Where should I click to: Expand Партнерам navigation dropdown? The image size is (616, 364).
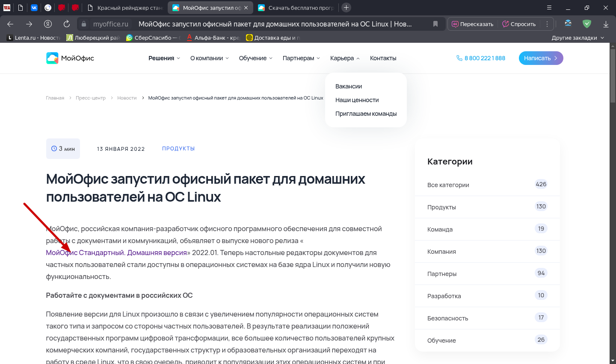click(301, 58)
